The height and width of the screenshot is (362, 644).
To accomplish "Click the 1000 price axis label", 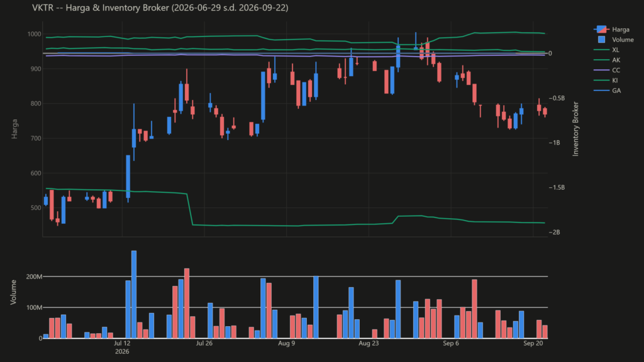I will coord(34,34).
